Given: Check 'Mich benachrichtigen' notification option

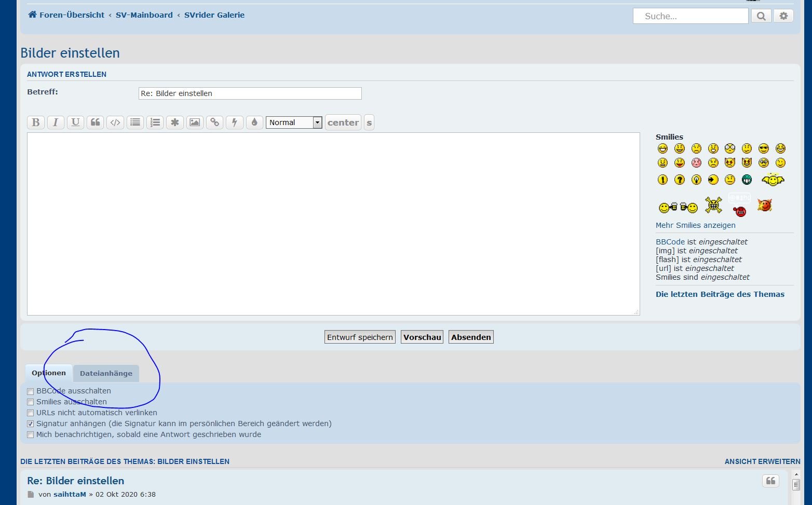Looking at the screenshot, I should tap(31, 435).
